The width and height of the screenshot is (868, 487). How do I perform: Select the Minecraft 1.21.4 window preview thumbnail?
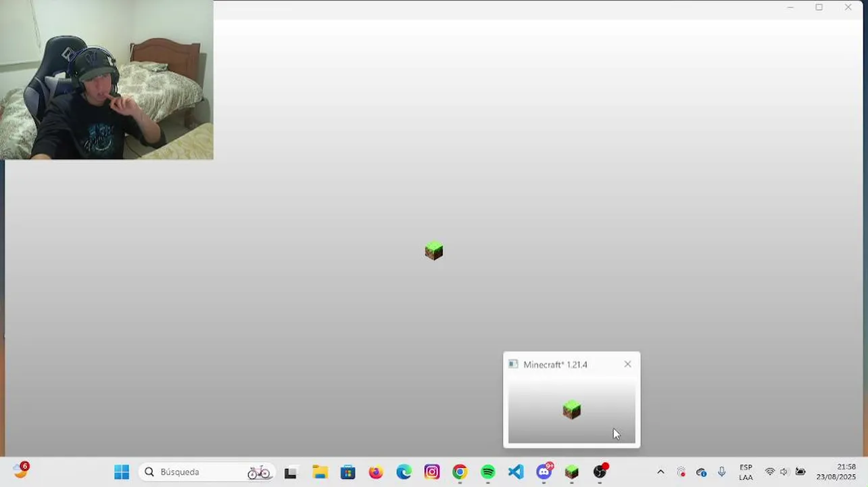coord(572,410)
